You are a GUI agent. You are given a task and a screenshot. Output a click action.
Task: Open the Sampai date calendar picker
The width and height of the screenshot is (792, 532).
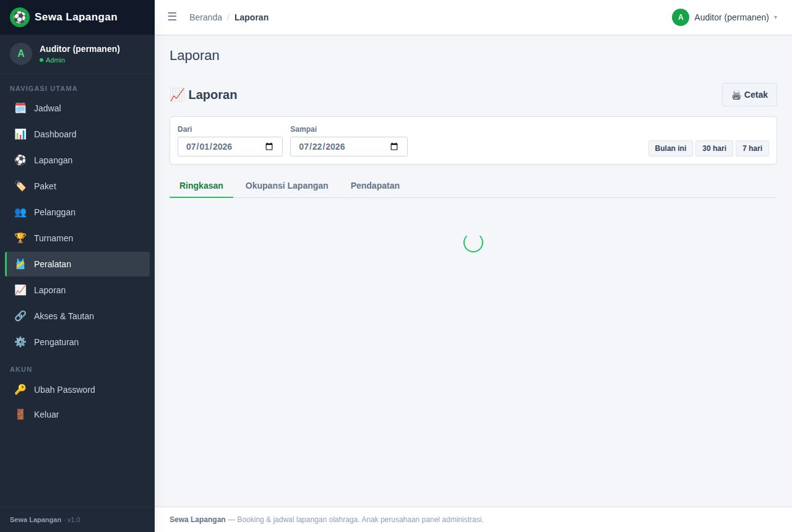[x=394, y=147]
